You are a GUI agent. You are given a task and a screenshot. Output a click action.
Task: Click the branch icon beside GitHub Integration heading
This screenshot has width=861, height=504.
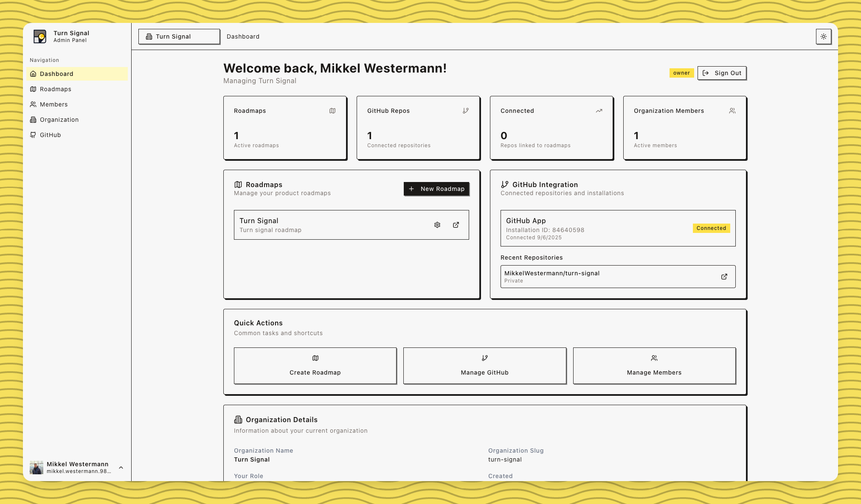[505, 185]
